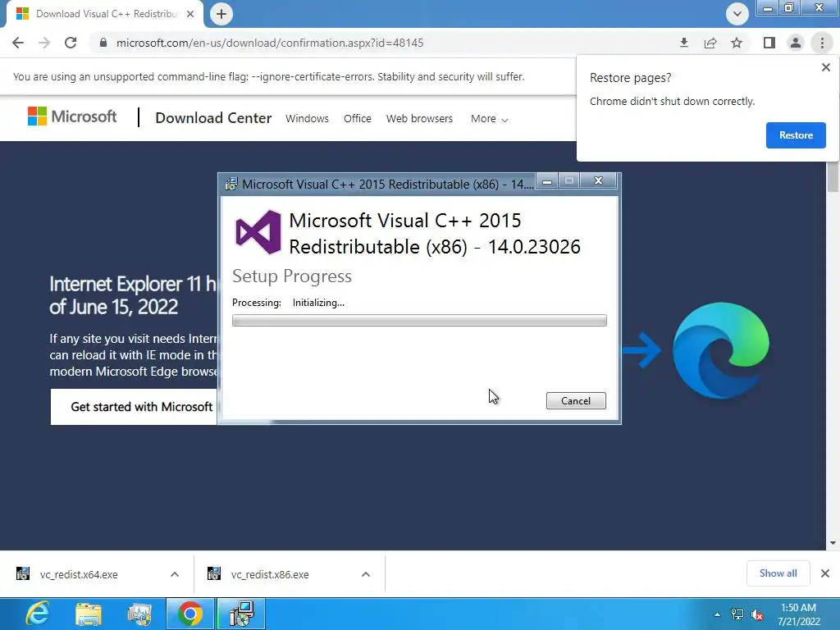This screenshot has width=840, height=630.
Task: Open File Explorer from taskbar
Action: coord(89,614)
